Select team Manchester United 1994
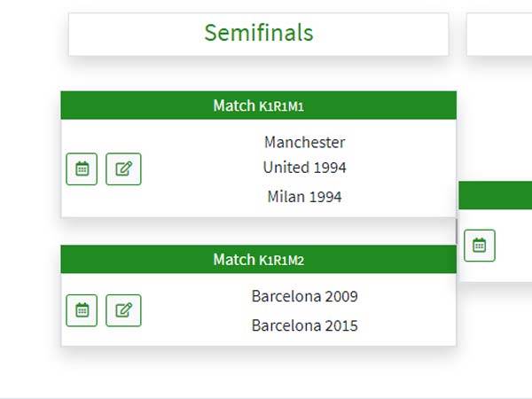 click(304, 155)
